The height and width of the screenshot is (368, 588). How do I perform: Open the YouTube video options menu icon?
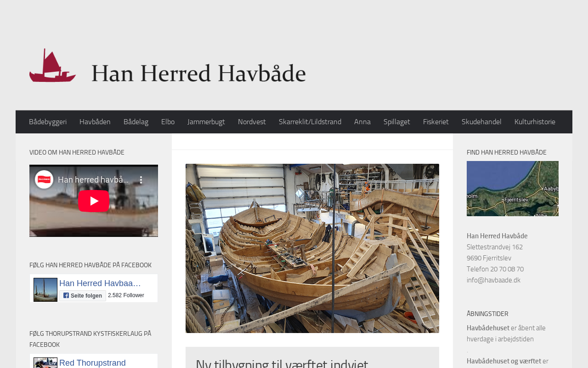click(x=141, y=180)
